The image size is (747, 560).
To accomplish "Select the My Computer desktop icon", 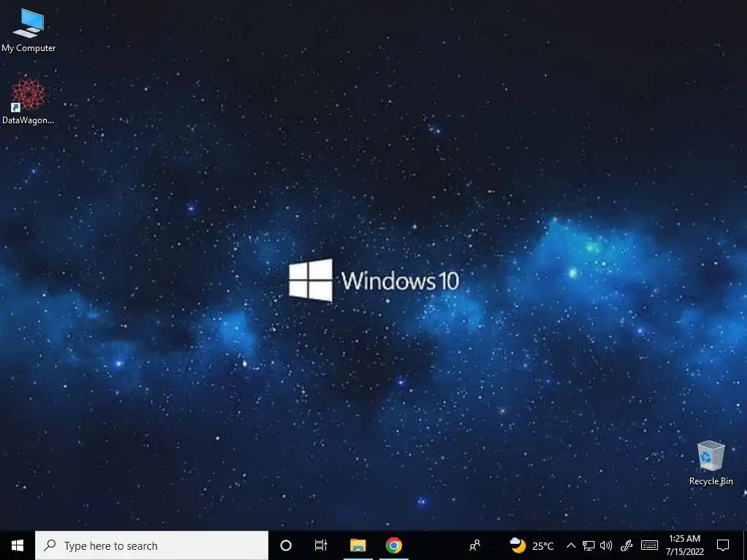I will tap(28, 30).
